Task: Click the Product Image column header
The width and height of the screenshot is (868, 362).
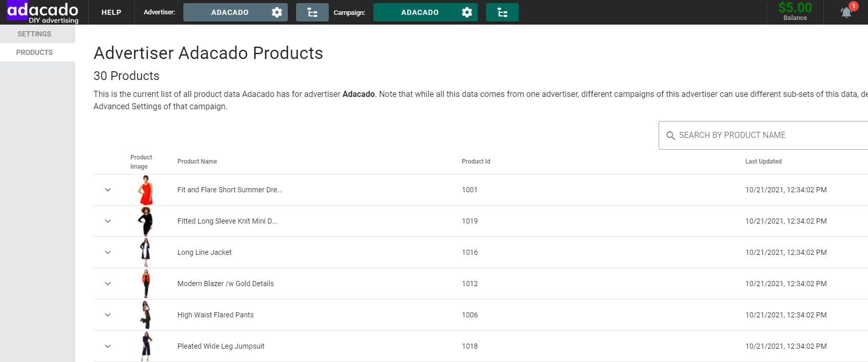Action: 141,162
